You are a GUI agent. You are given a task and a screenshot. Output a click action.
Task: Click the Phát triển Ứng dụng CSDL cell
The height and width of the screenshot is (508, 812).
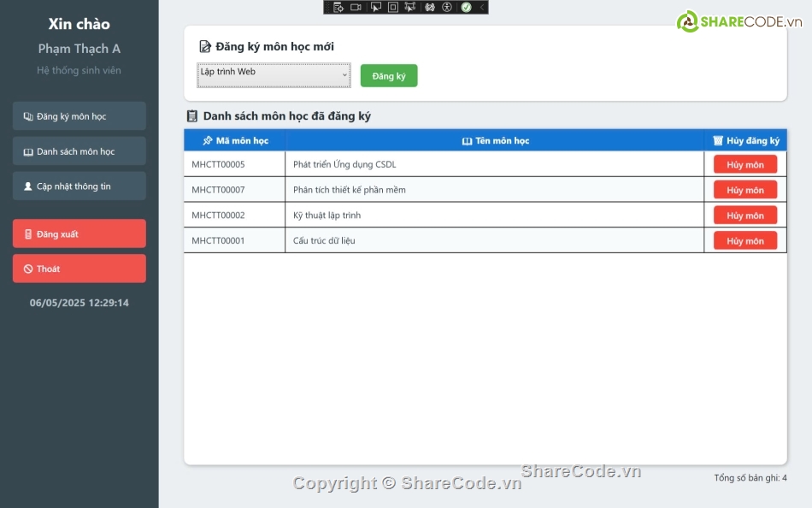(x=495, y=164)
